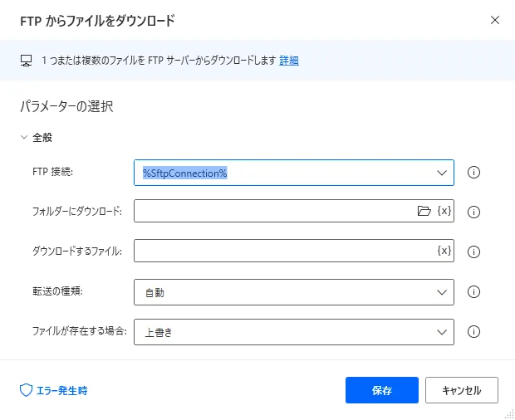Image resolution: width=515 pixels, height=420 pixels.
Task: Insert variable in ダウンロードするファイル field
Action: (444, 251)
